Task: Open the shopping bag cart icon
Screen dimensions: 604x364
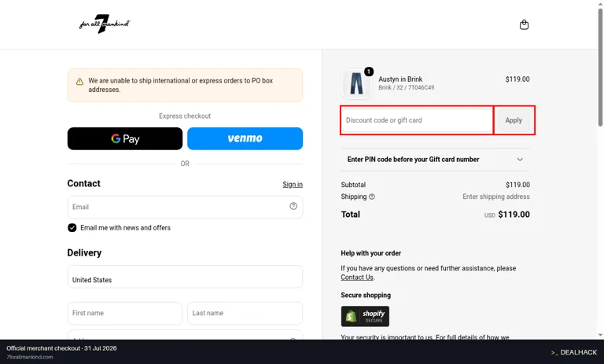Action: tap(524, 24)
